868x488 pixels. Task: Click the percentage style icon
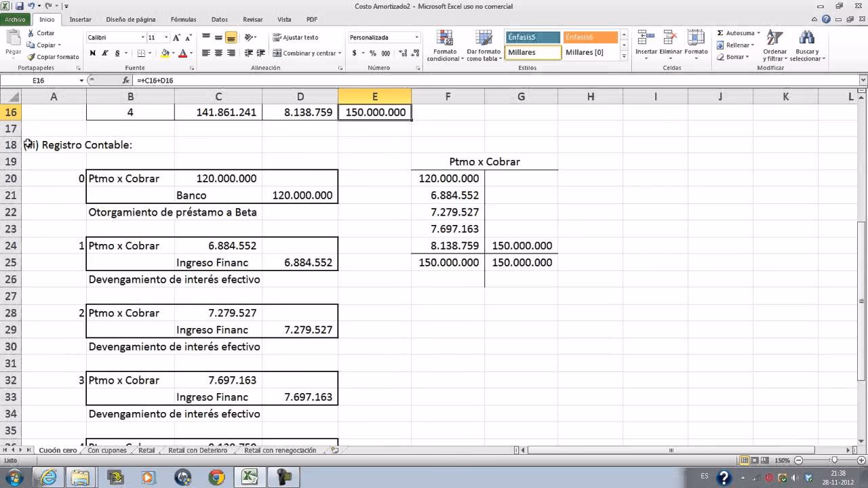click(x=373, y=53)
